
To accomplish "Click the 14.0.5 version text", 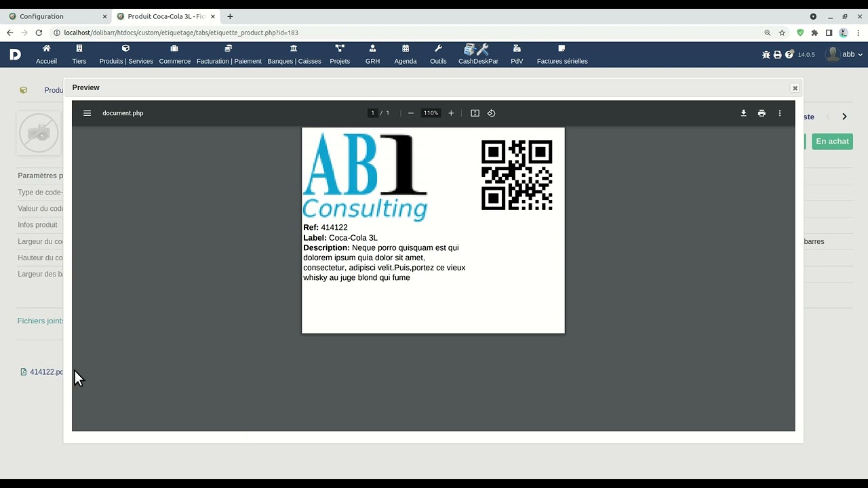I will pos(806,55).
